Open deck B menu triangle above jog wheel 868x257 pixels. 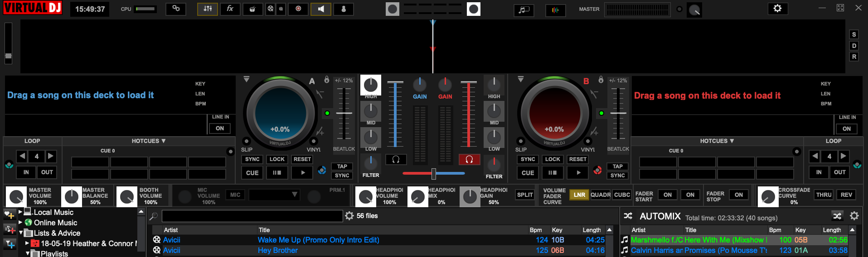[x=521, y=79]
